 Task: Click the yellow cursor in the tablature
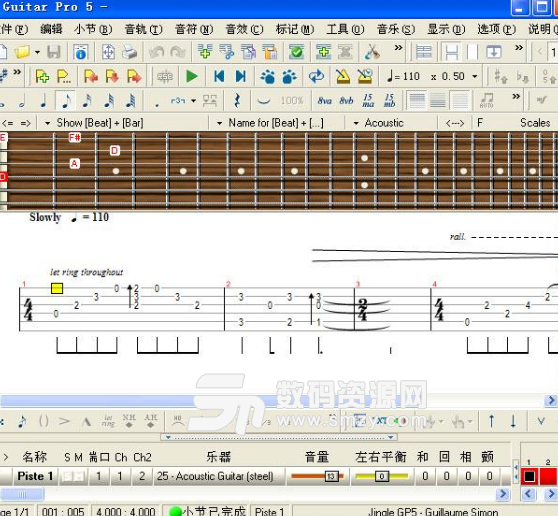pos(57,288)
